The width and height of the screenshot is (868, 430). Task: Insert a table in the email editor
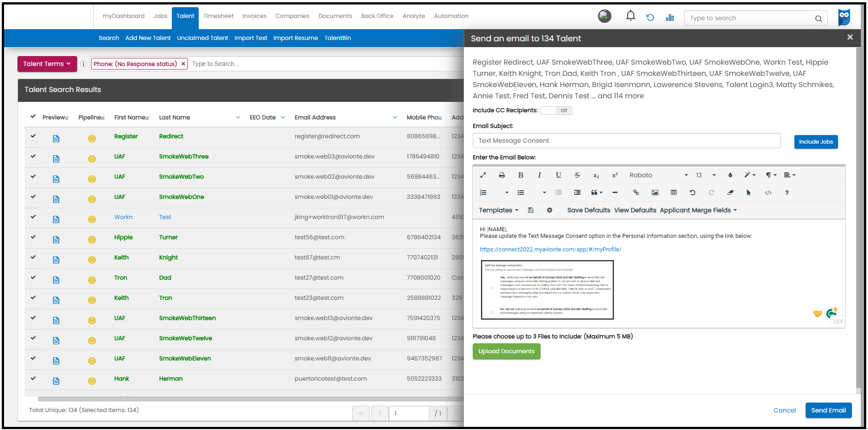(673, 192)
